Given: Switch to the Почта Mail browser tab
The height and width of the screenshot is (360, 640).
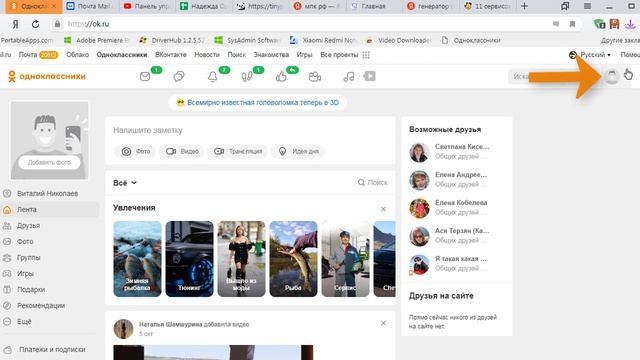Looking at the screenshot, I should 90,6.
